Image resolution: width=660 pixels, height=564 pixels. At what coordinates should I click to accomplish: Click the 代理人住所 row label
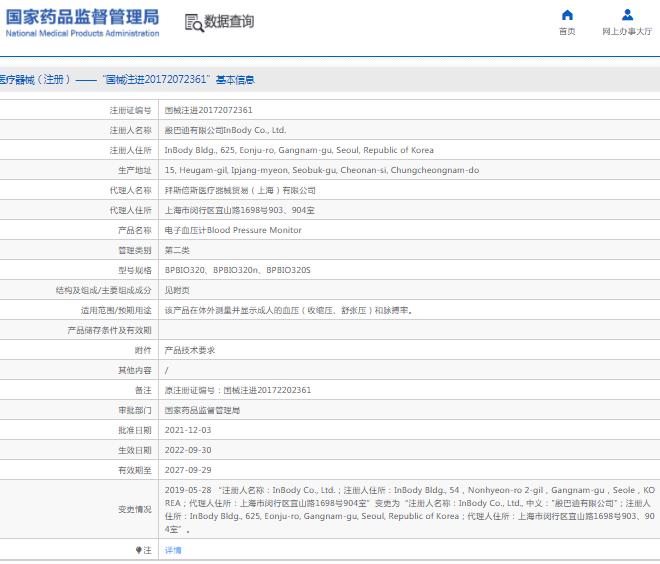[x=130, y=210]
